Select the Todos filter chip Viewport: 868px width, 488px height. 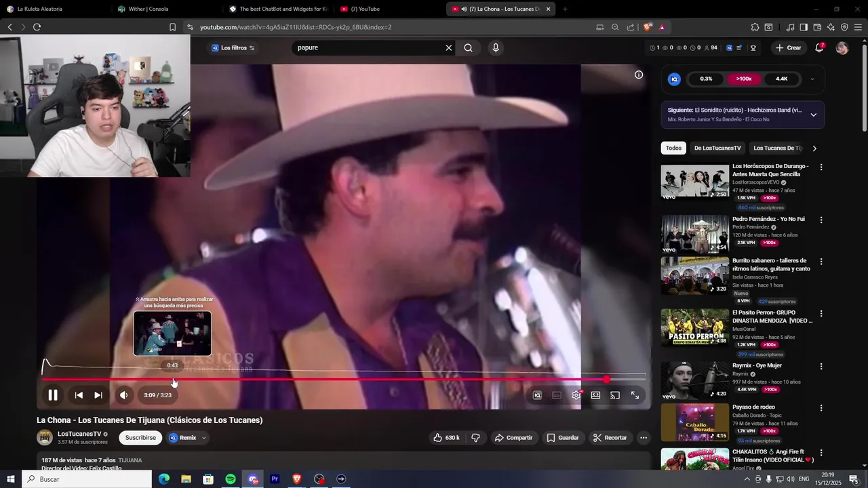673,148
